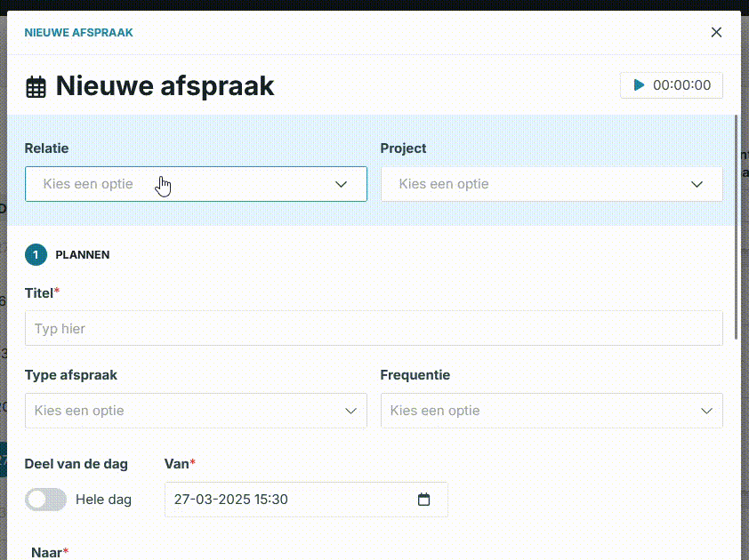
Task: Click the PLANNEN section heading
Action: (x=83, y=254)
